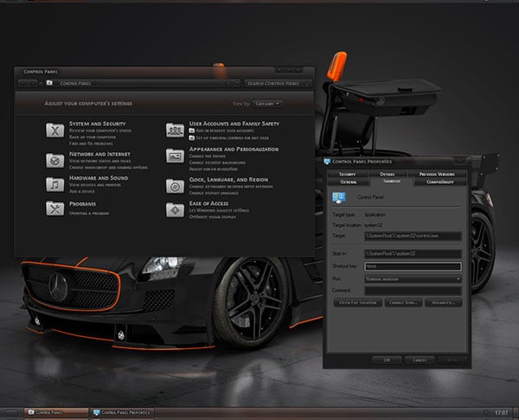The height and width of the screenshot is (420, 519).
Task: Focus the Search Control Panel box
Action: pos(278,83)
